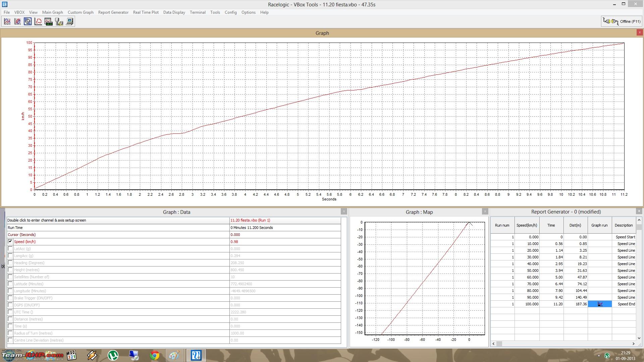Click the Cursor (Seconds) row label

coord(21,235)
